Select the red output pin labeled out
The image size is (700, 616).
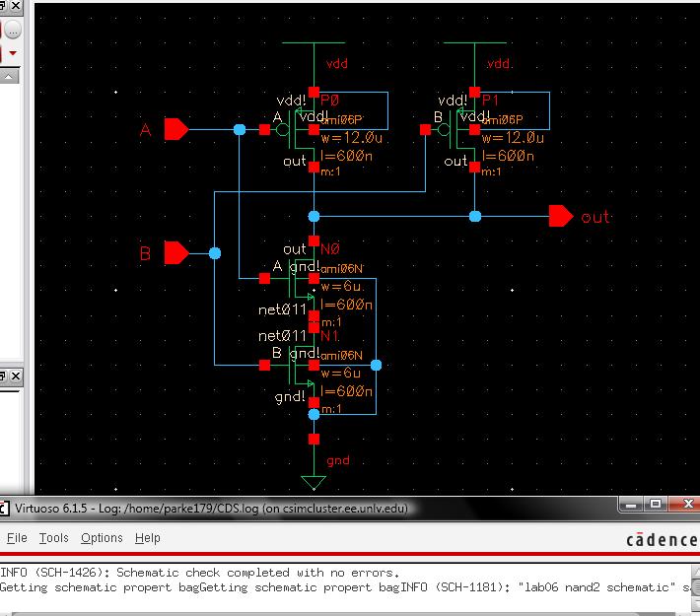pos(561,216)
